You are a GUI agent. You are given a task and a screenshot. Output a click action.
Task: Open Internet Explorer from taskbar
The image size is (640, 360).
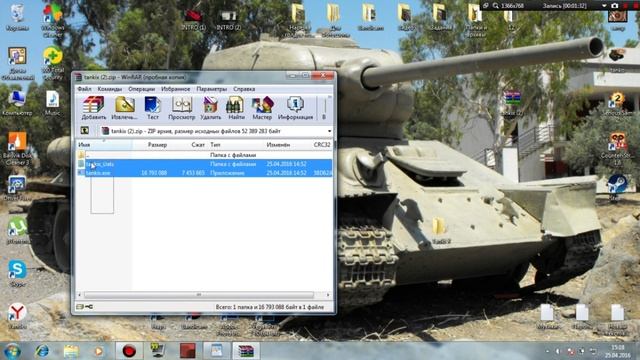42,351
